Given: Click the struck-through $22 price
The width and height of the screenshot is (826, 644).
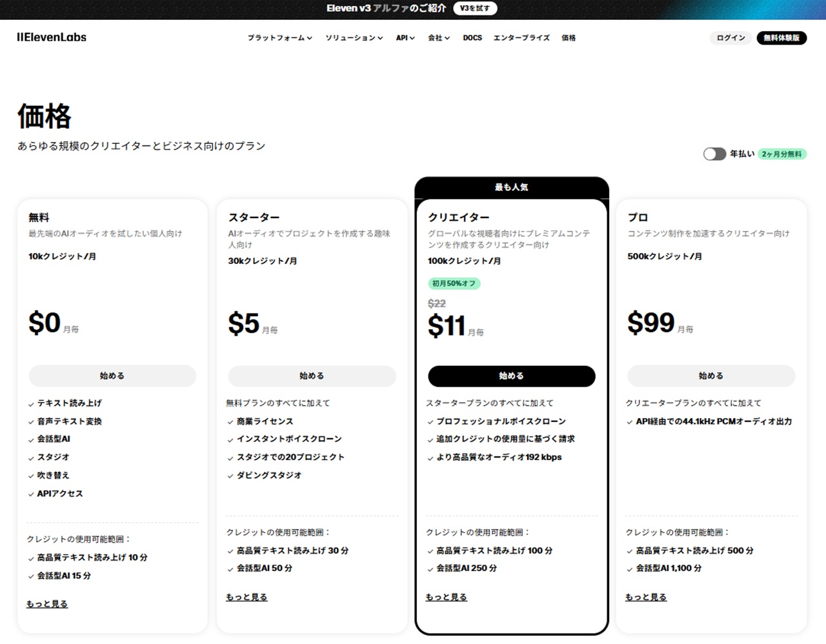Looking at the screenshot, I should 437,303.
